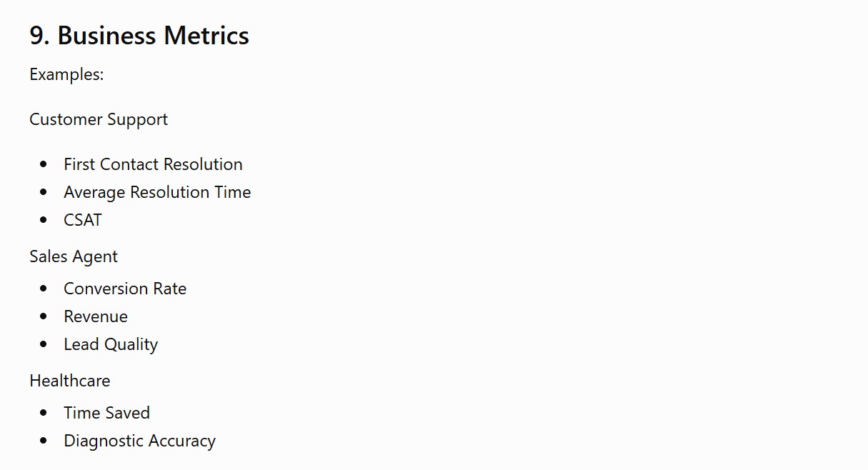Viewport: 868px width, 470px height.
Task: Click the bullet before 'Diagnostic Accuracy'
Action: click(44, 441)
